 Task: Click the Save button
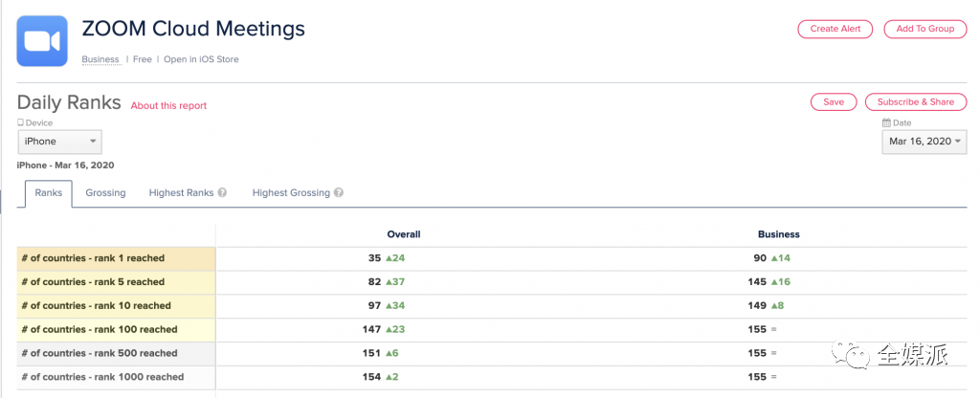pos(833,101)
